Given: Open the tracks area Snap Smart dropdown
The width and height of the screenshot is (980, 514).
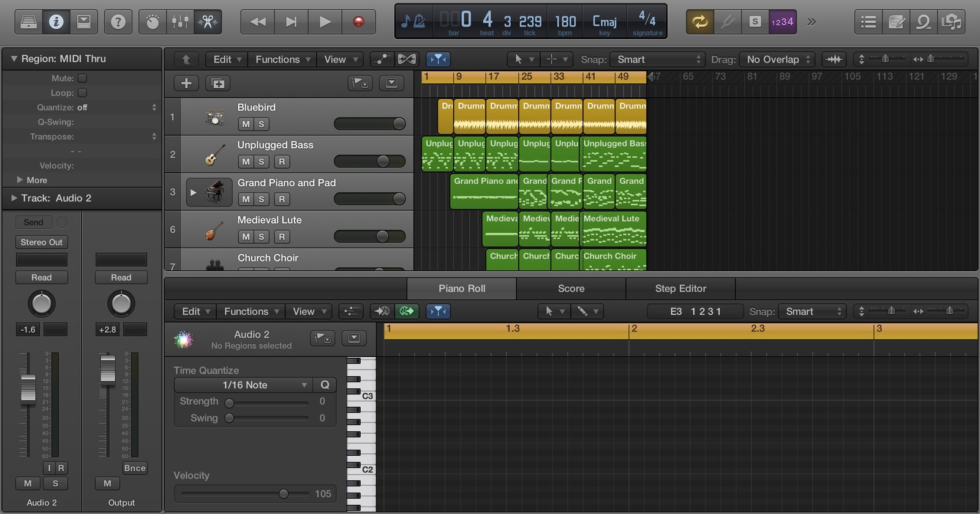Looking at the screenshot, I should tap(658, 59).
